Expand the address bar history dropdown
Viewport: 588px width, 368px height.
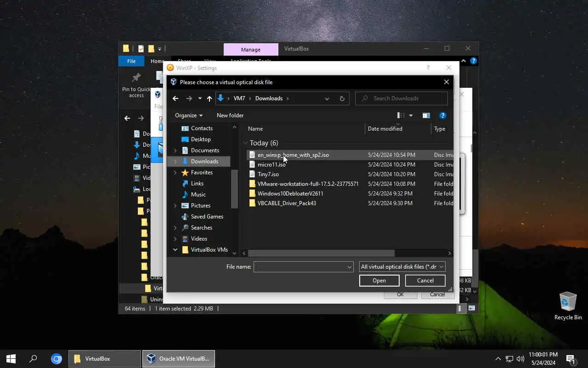coord(327,98)
